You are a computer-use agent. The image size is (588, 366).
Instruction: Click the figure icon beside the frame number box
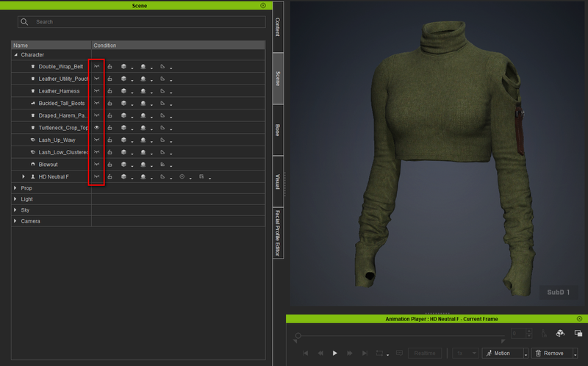[544, 333]
